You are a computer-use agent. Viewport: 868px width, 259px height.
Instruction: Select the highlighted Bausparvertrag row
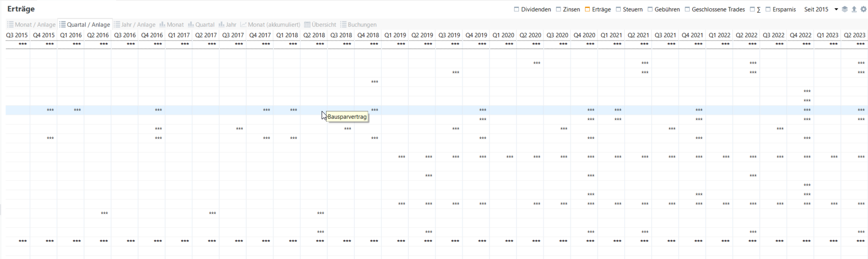(x=196, y=110)
